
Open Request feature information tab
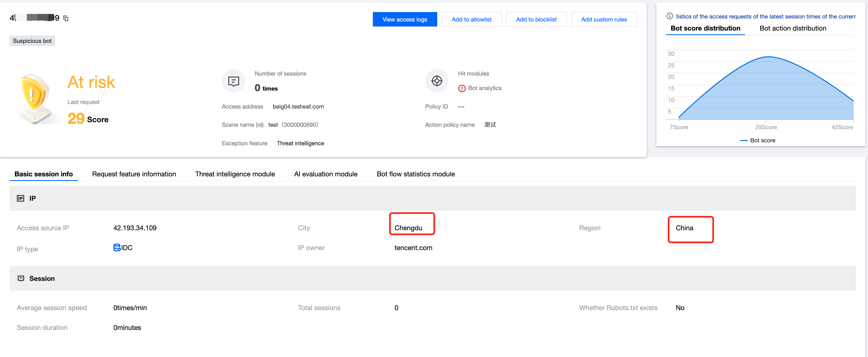coord(134,174)
